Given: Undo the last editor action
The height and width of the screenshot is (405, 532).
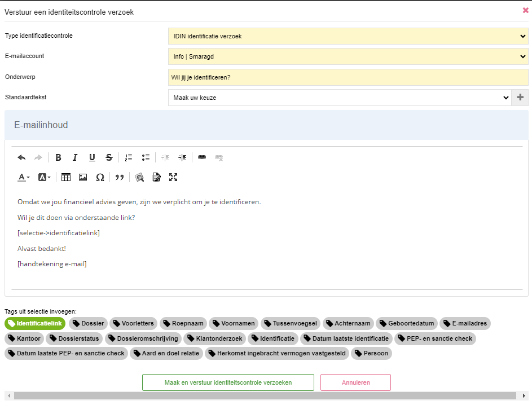Looking at the screenshot, I should 21,157.
